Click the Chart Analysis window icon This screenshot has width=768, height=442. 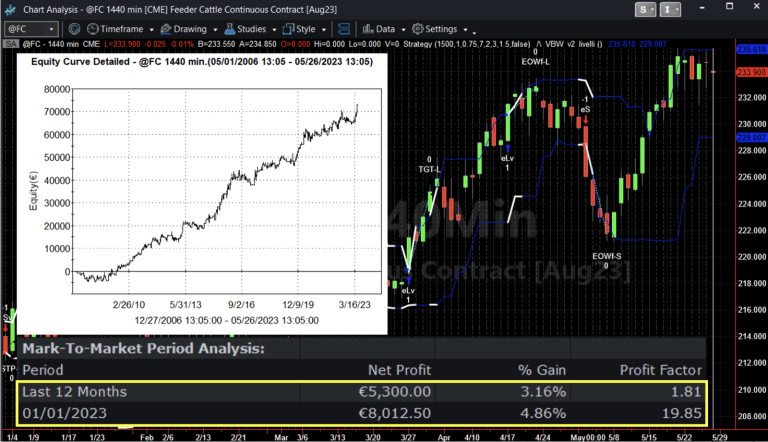pos(10,9)
